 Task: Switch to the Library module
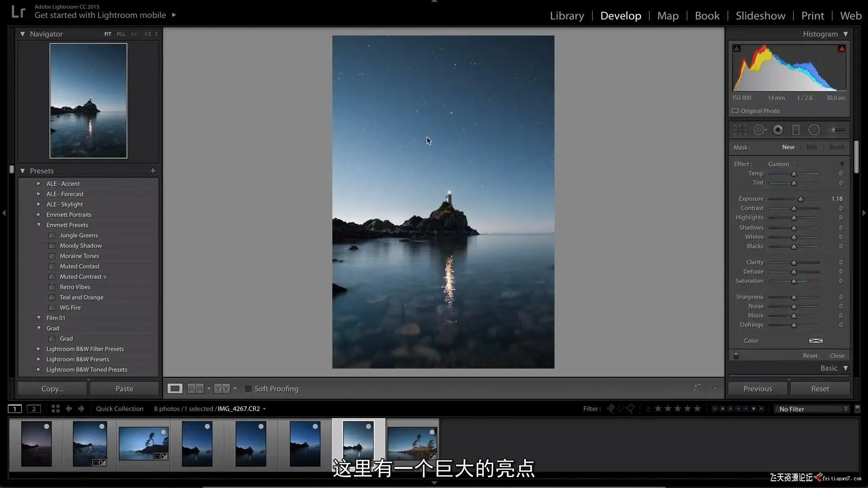click(x=567, y=16)
